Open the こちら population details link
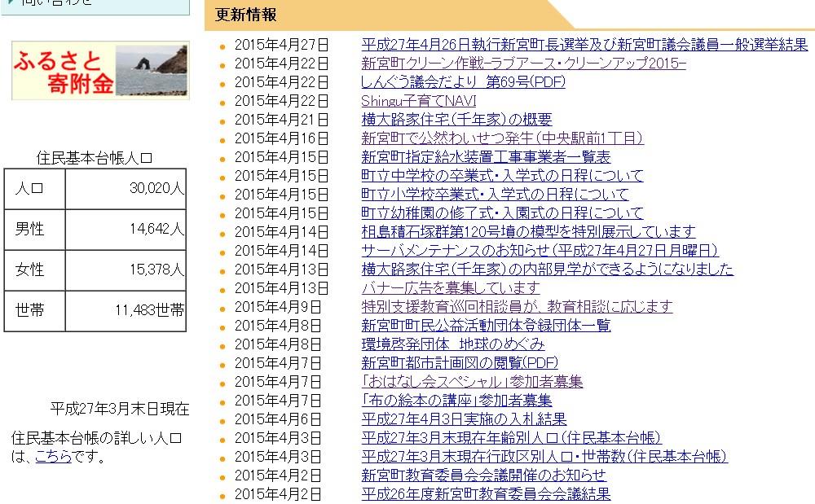This screenshot has width=815, height=504. point(53,457)
